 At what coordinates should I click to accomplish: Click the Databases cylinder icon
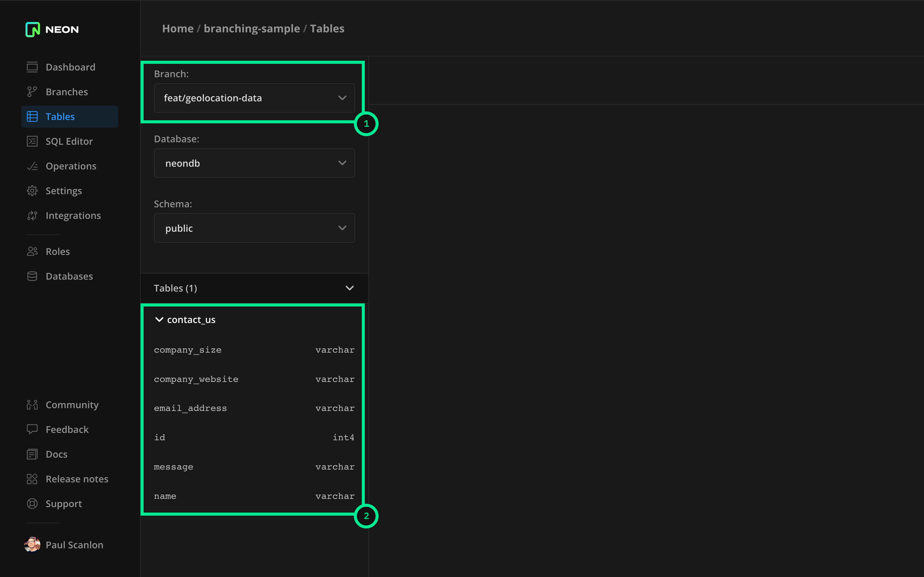point(32,276)
